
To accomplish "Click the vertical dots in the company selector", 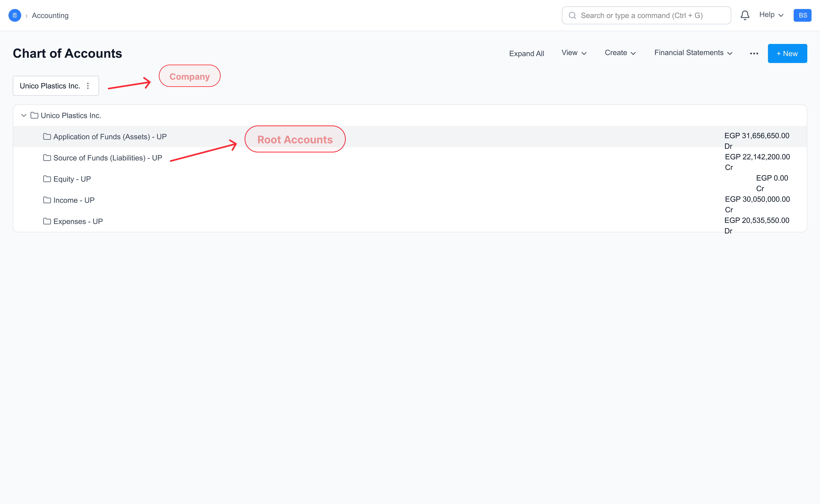I will (x=88, y=86).
